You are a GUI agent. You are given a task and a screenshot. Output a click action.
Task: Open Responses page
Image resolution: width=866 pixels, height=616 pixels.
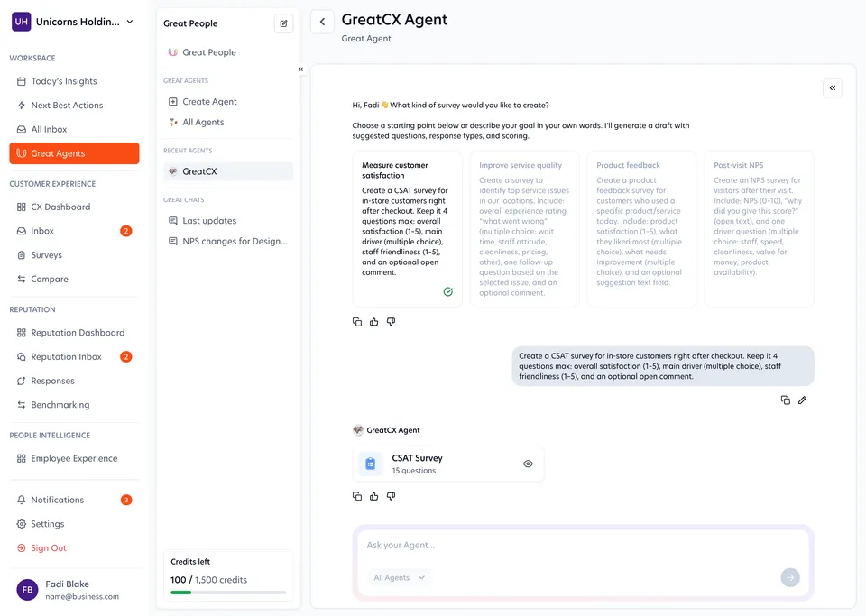(74, 381)
